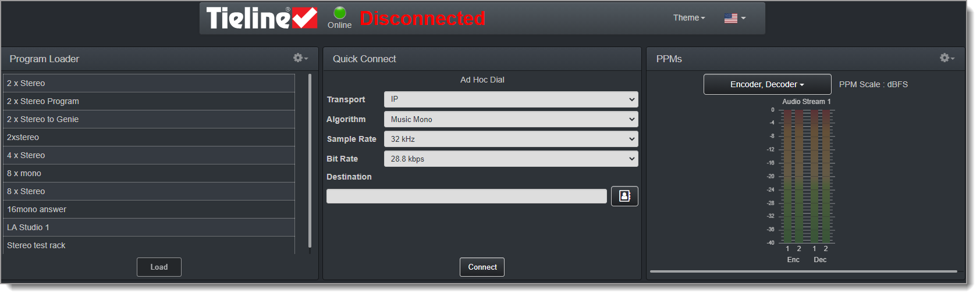Screen dimensions: 980x297
Task: Open the Sample Rate dropdown
Action: click(510, 139)
